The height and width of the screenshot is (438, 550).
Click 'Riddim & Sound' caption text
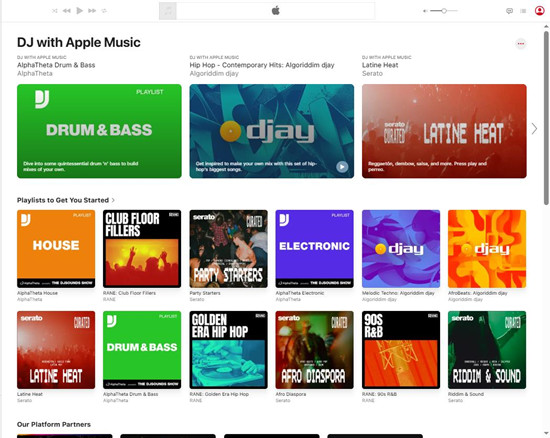pyautogui.click(x=465, y=394)
